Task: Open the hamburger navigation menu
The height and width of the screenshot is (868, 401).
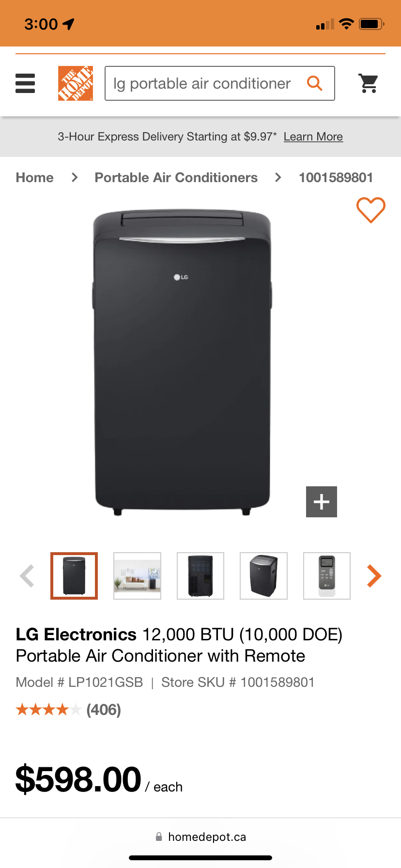Action: coord(25,83)
